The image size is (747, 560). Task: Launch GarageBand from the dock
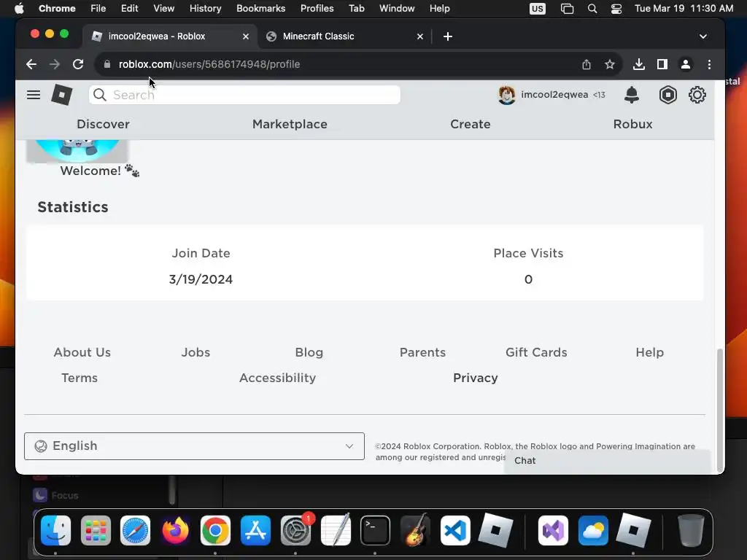click(415, 530)
